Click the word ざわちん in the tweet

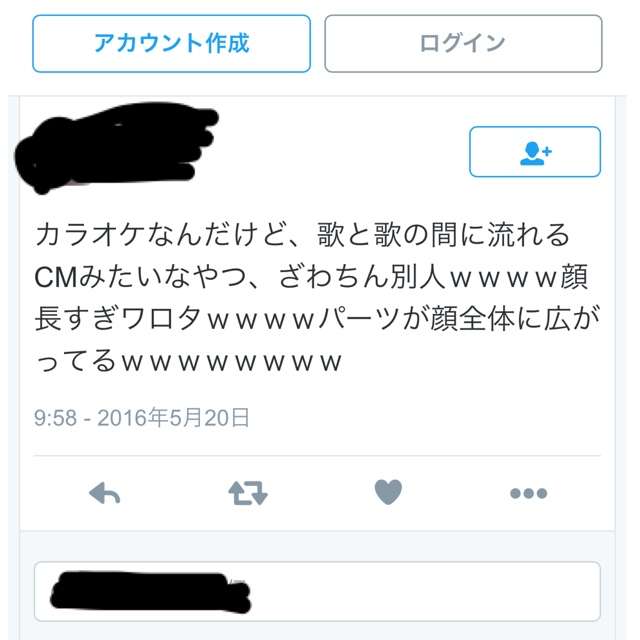coord(333,277)
